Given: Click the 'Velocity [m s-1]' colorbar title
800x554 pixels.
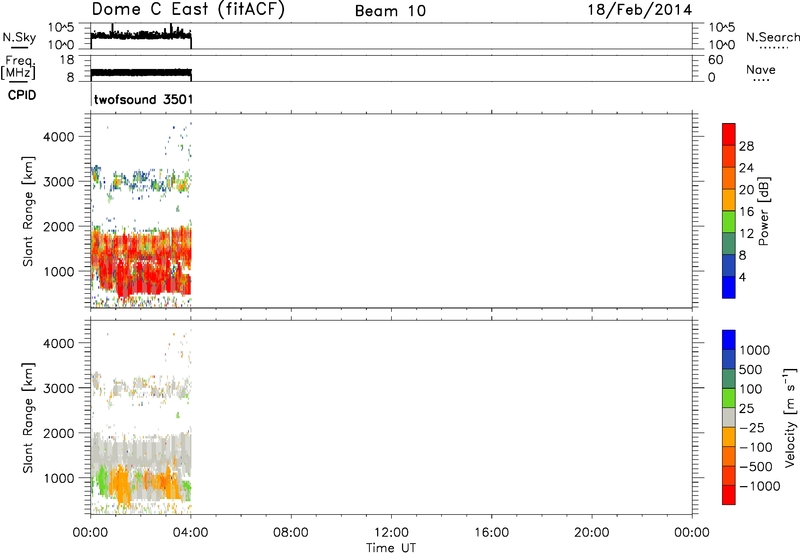Looking at the screenshot, I should pos(790,417).
